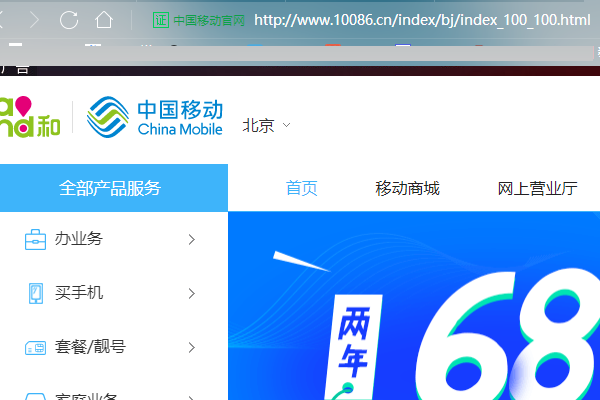Click the briefcase icon beside 办业务
Screen dimensions: 600x400
tap(35, 239)
